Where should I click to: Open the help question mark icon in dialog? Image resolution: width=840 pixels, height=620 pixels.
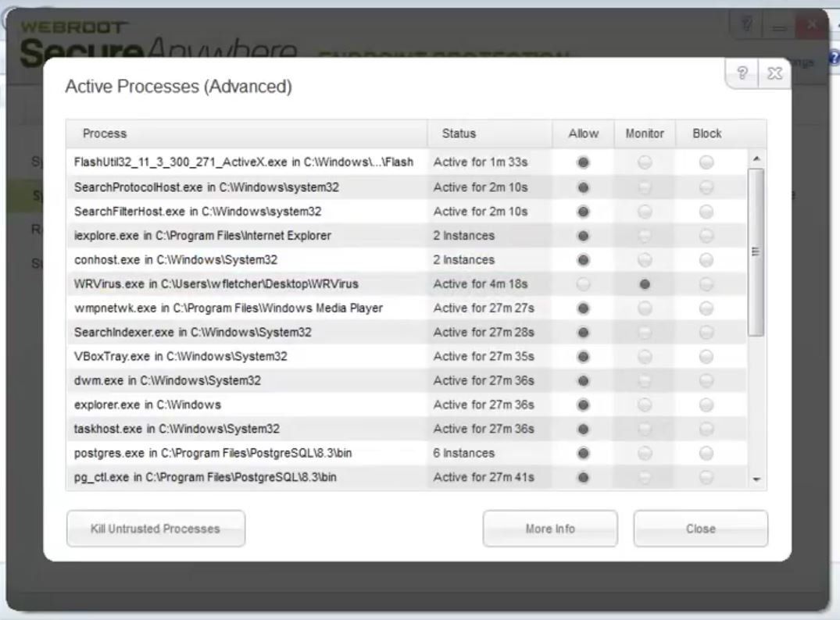[x=742, y=73]
